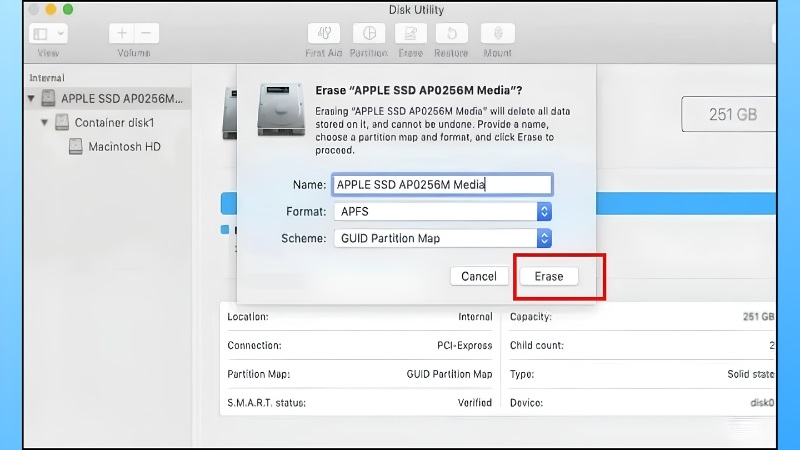Remove a volume with the minus button

click(x=146, y=34)
